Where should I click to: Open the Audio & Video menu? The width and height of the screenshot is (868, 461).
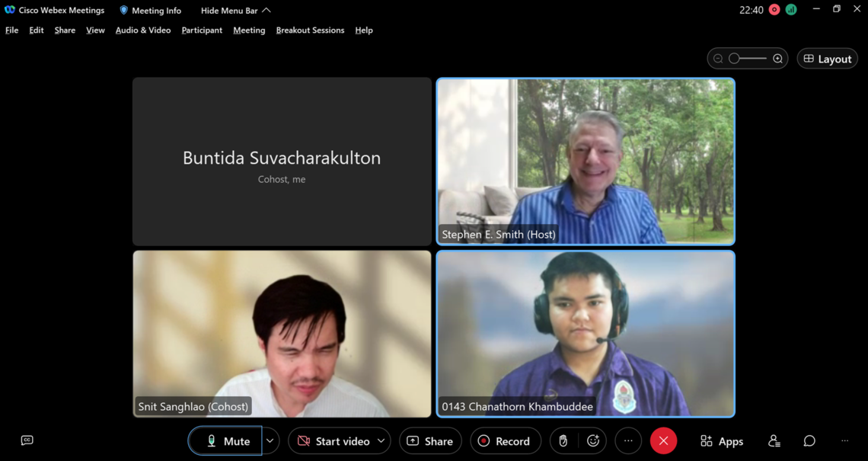coord(142,30)
